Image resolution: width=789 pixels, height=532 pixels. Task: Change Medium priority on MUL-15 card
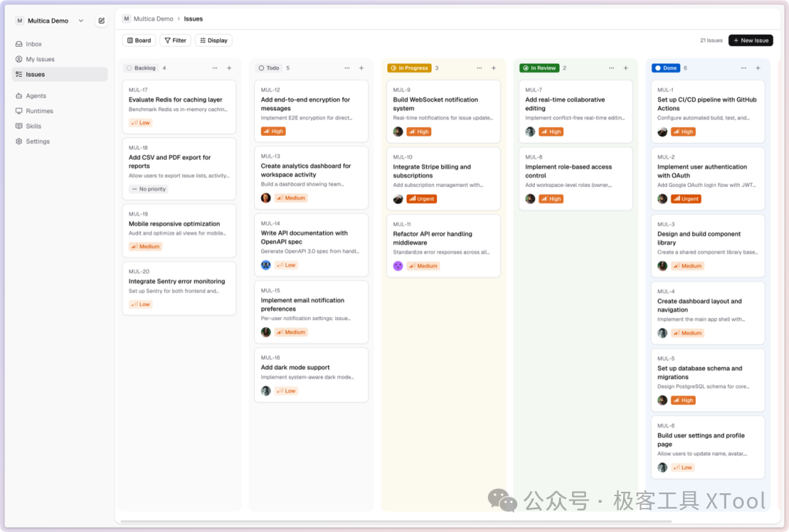pos(291,332)
